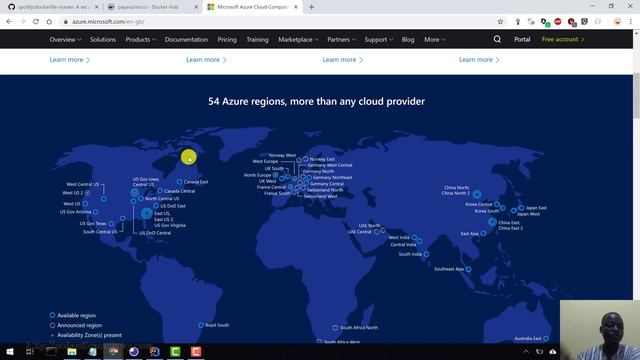Open the PowerPoint icon in taskbar
The height and width of the screenshot is (360, 640).
click(154, 351)
